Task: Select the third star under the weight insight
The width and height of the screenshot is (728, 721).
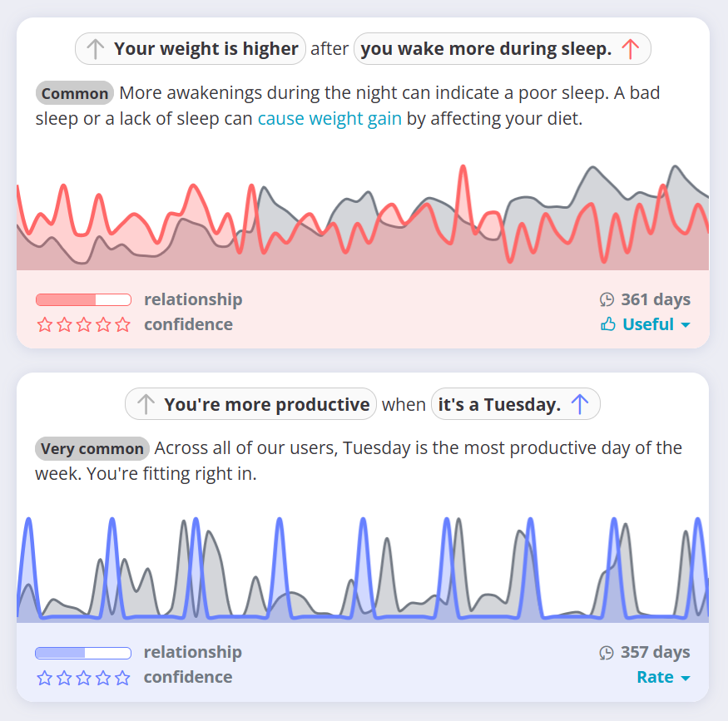Action: [x=83, y=324]
